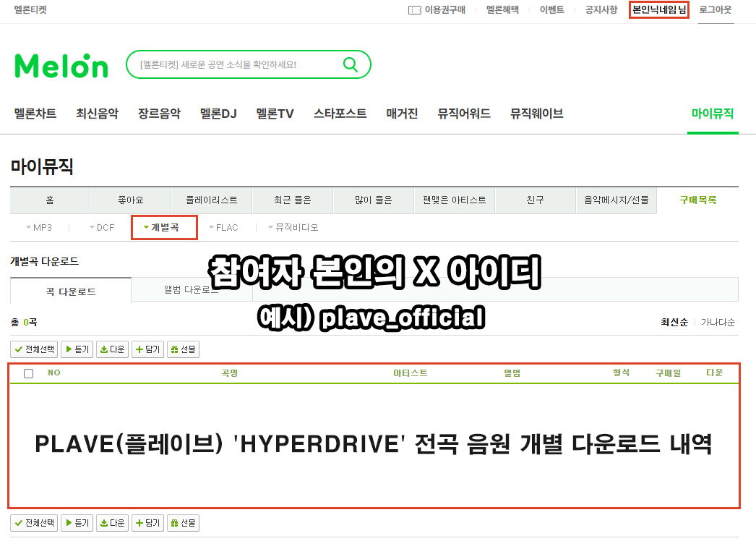Click the upper 다운 download button
This screenshot has height=549, width=756.
click(112, 349)
